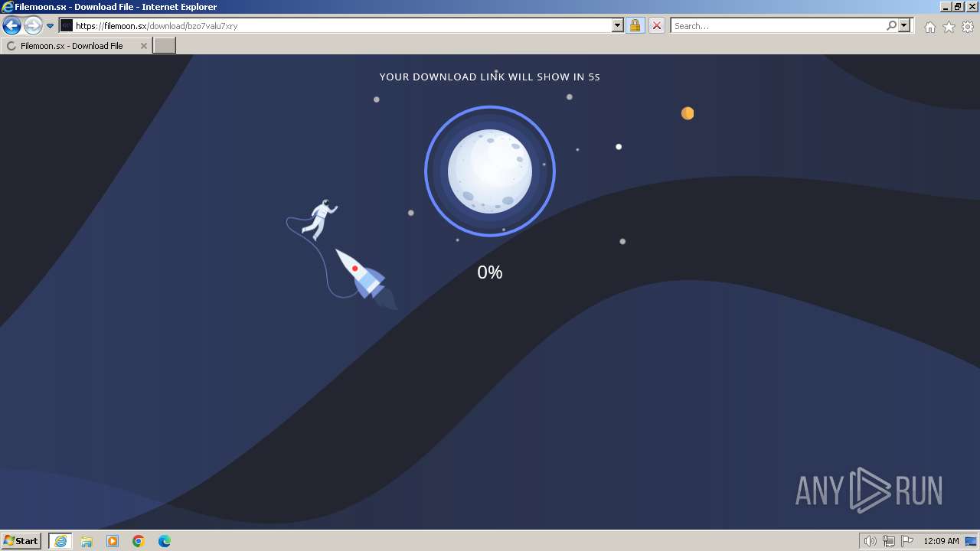The image size is (980, 551).
Task: Open Favorites star icon
Action: (x=949, y=27)
